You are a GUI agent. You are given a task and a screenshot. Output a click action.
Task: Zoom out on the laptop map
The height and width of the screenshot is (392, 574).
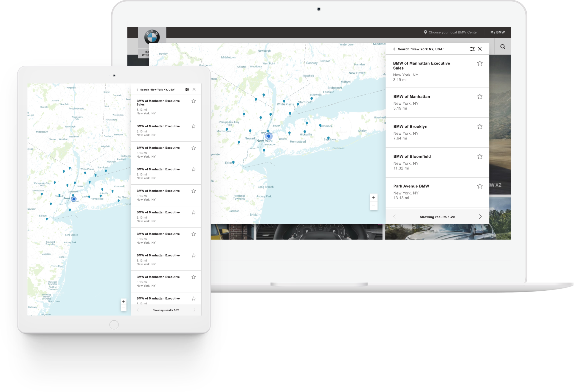[x=374, y=206]
